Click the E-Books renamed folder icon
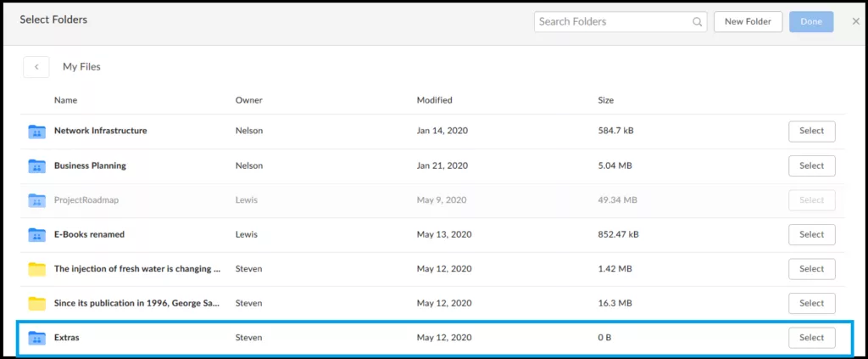This screenshot has width=868, height=359. tap(36, 235)
